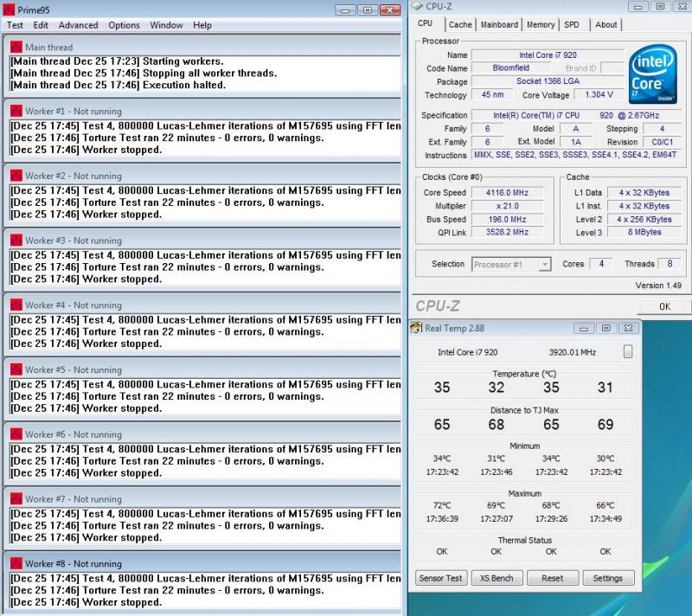Click the Worker #3 window icon
The height and width of the screenshot is (616, 692).
16,240
